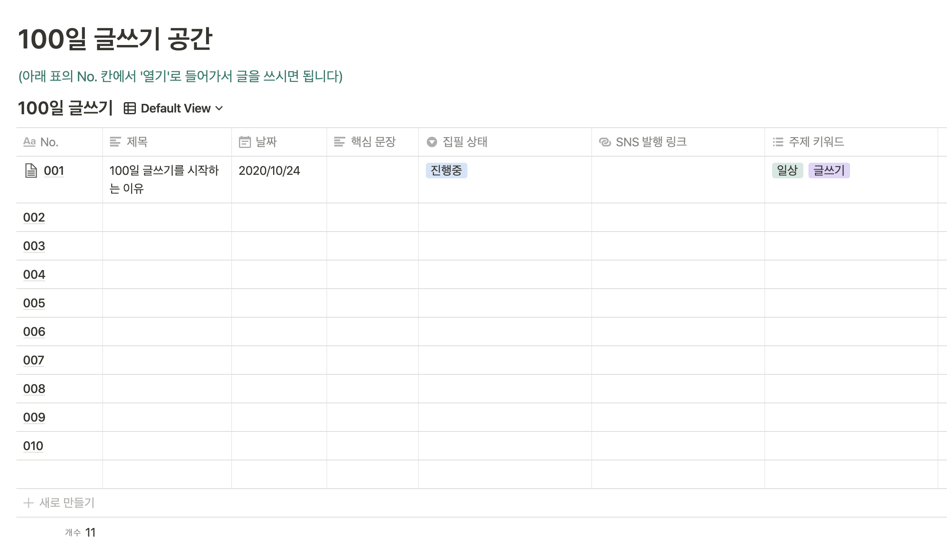Click the text icon in 핵심 문장 header
947x560 pixels.
(x=339, y=142)
